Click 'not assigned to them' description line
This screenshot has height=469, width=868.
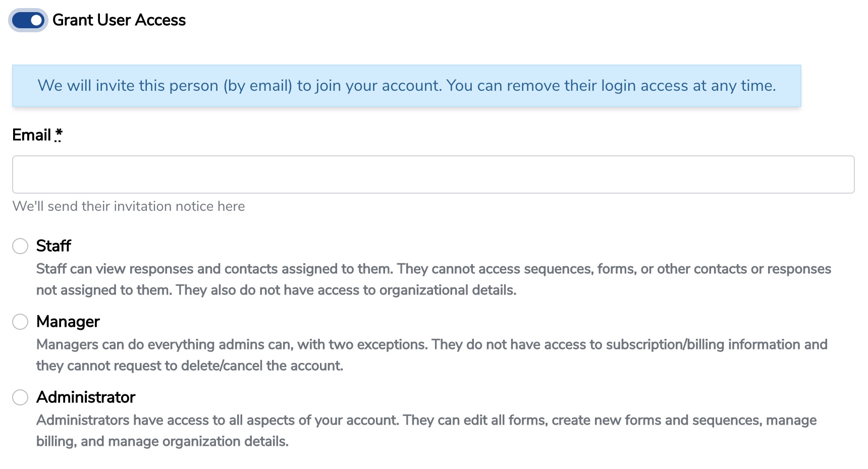[276, 290]
